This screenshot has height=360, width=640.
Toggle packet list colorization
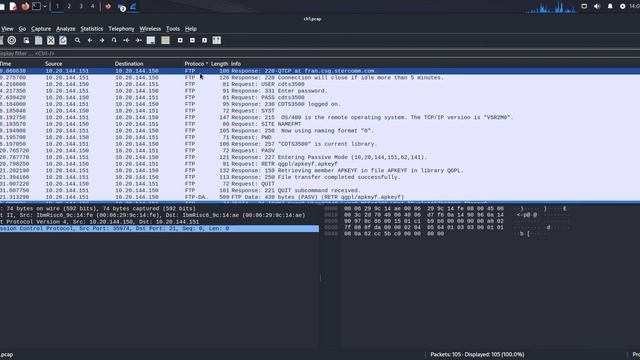pyautogui.click(x=165, y=40)
